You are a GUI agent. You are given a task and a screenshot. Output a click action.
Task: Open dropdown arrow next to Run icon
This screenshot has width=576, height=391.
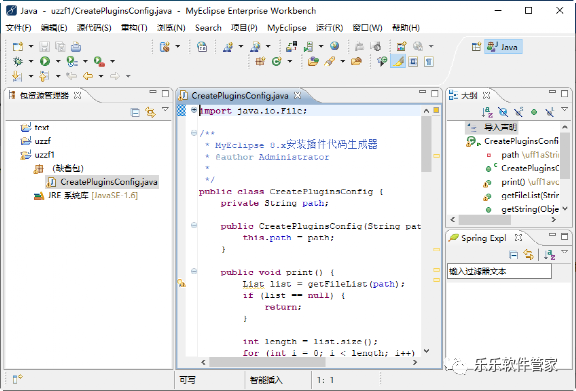tap(58, 61)
